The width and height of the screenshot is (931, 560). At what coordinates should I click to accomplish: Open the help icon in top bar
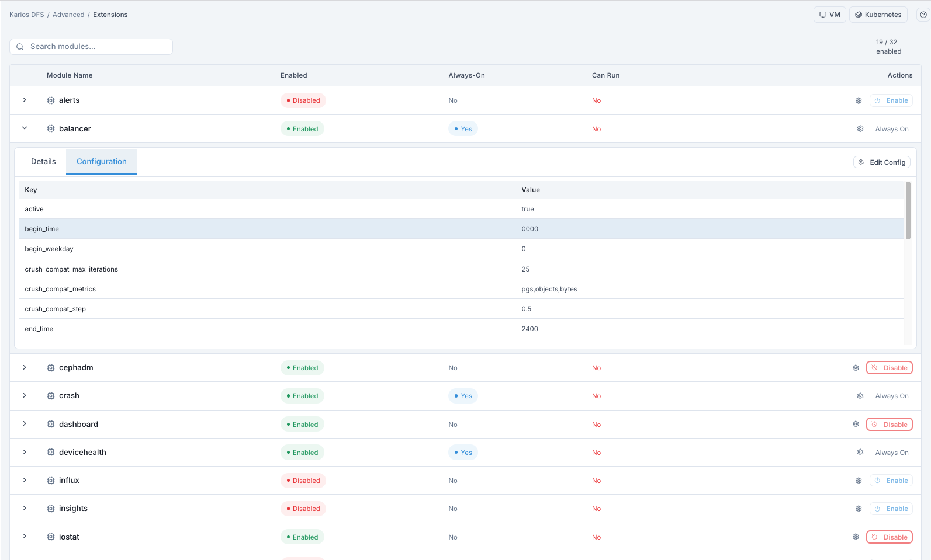(x=923, y=15)
